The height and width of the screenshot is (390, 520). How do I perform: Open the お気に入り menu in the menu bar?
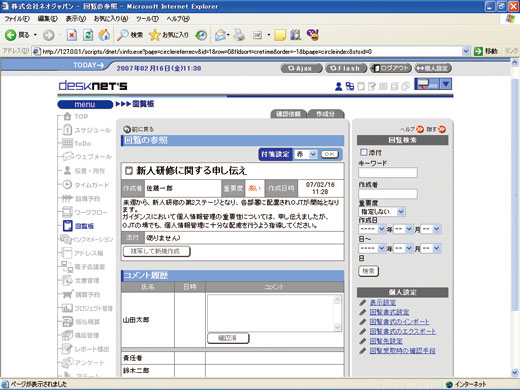pyautogui.click(x=111, y=19)
